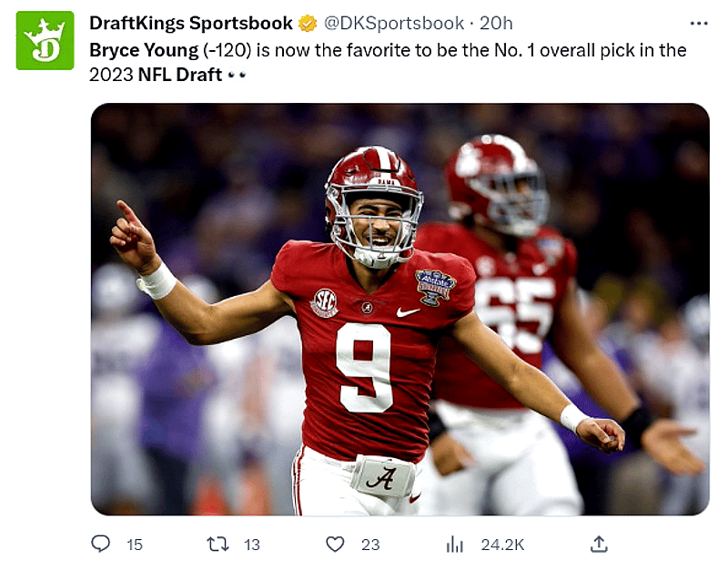Click the reply count 15
Image resolution: width=728 pixels, height=571 pixels.
point(135,545)
